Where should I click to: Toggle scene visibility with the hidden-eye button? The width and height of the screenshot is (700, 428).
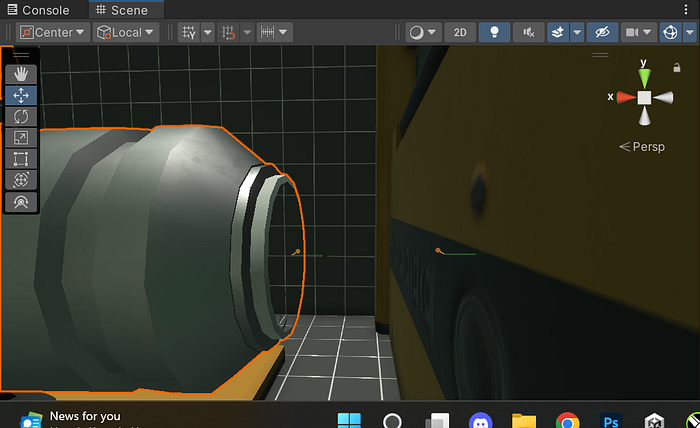coord(601,32)
